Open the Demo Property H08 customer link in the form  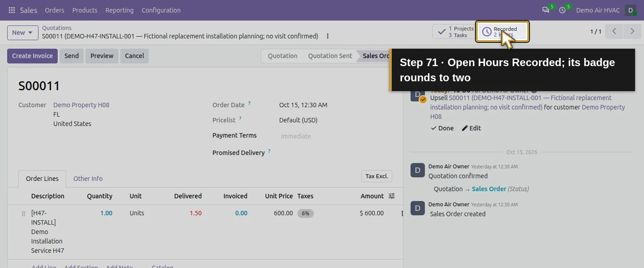81,105
